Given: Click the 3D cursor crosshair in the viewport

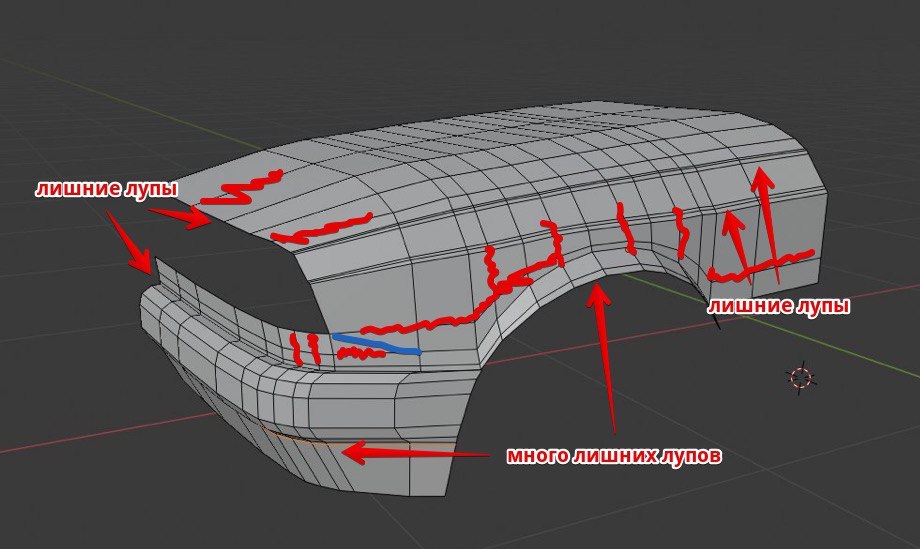Looking at the screenshot, I should tap(801, 378).
